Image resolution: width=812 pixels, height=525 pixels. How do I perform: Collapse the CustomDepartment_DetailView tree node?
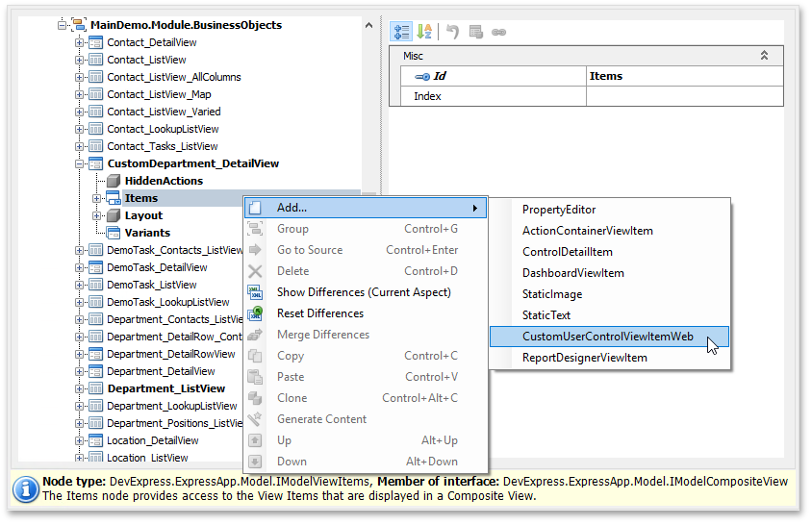point(80,163)
